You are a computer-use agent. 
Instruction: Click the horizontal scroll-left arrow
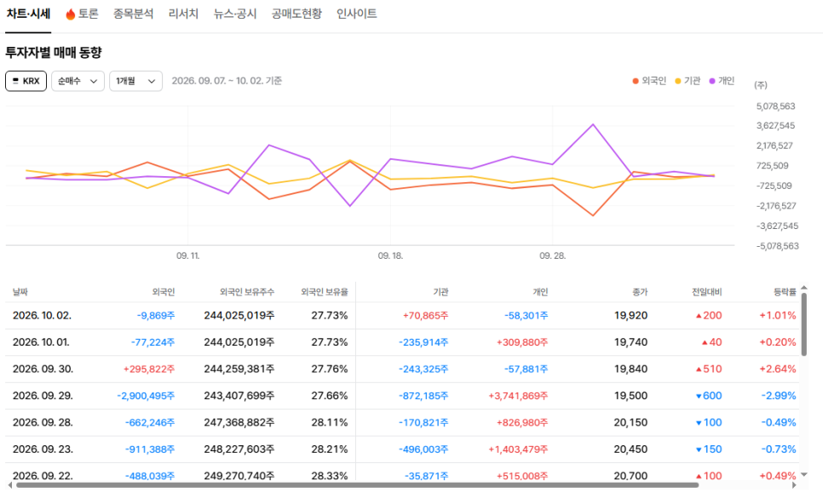10,485
